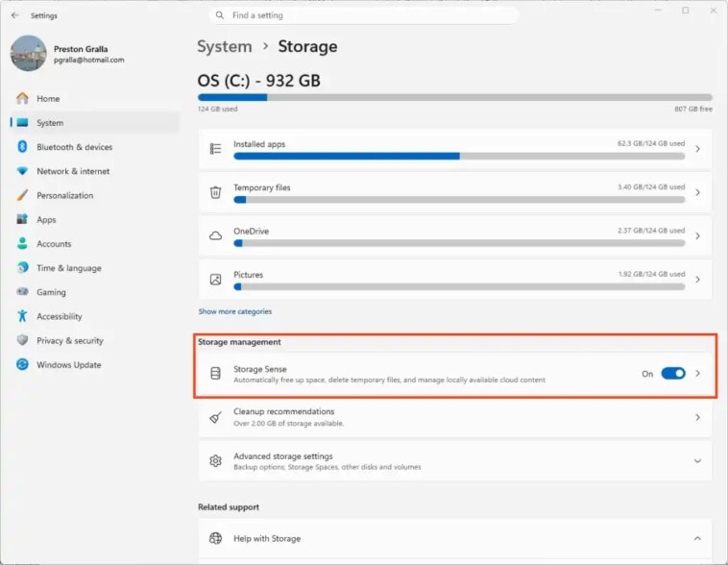Open Privacy & security settings
Screen dimensions: 728x565
[94, 340]
